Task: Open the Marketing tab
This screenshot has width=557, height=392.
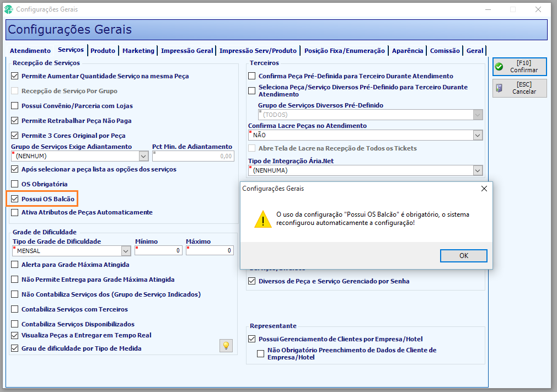Action: (138, 51)
